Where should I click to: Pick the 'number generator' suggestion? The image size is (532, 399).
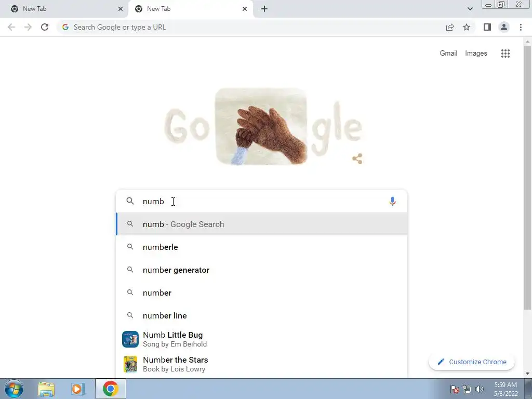pyautogui.click(x=261, y=270)
